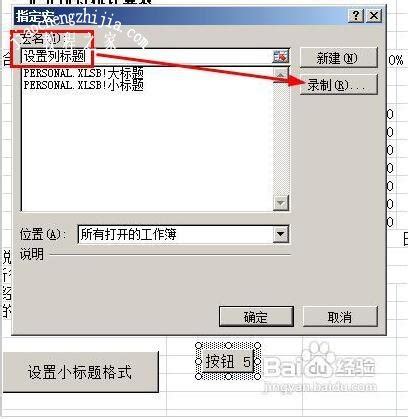The width and height of the screenshot is (408, 419).
Task: Click the list scrollbar up arrow
Action: point(281,74)
